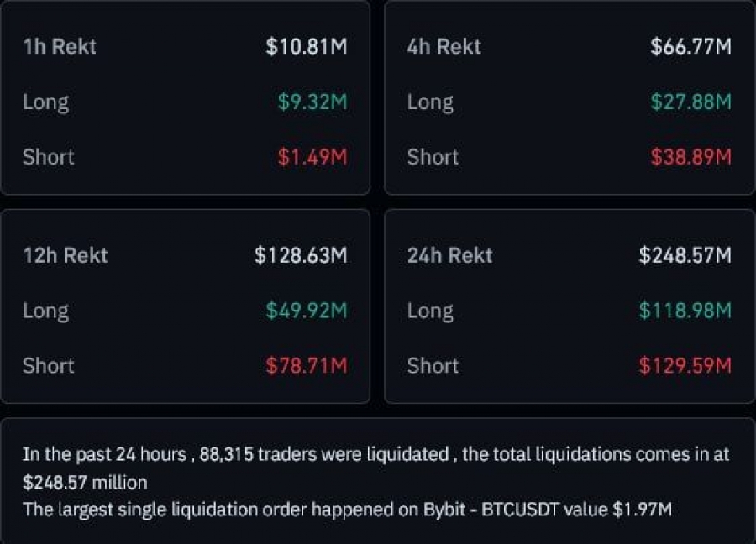Click the 1h Rekt heading
The height and width of the screenshot is (544, 756).
(x=60, y=47)
